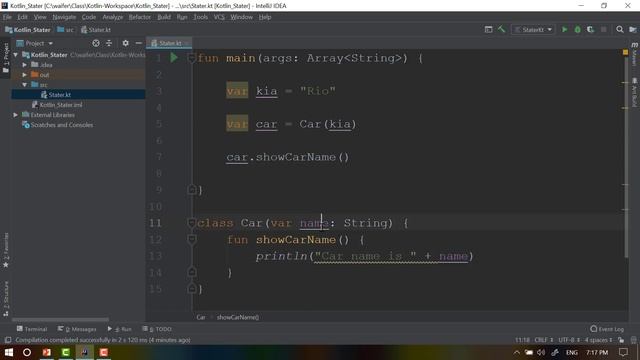The width and height of the screenshot is (640, 360).
Task: Open Staterkt run configuration dropdown
Action: coord(533,29)
